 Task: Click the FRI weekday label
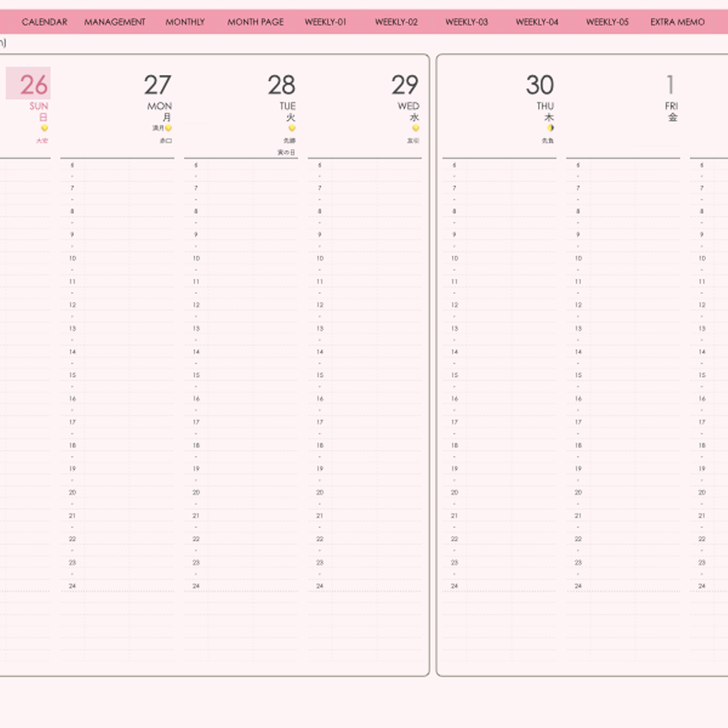(x=671, y=106)
